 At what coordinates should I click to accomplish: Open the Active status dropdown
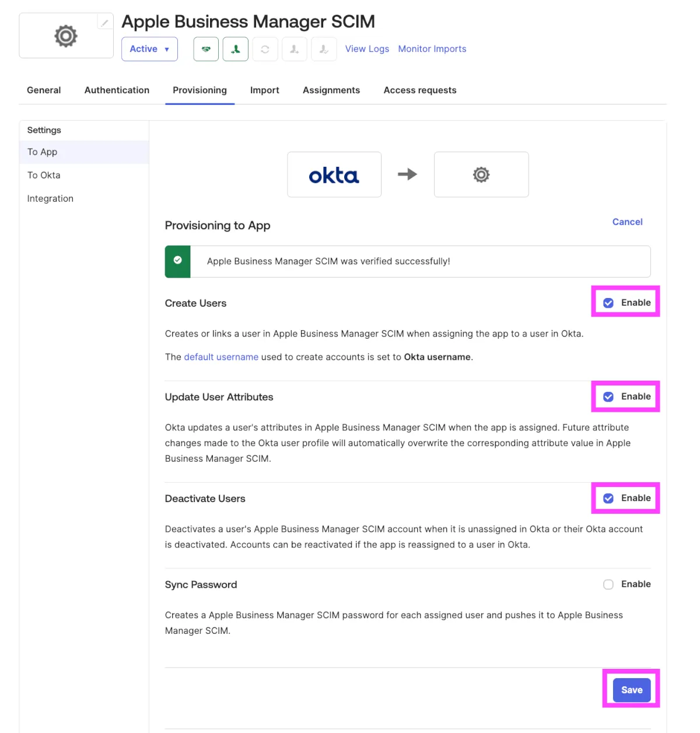click(x=149, y=49)
